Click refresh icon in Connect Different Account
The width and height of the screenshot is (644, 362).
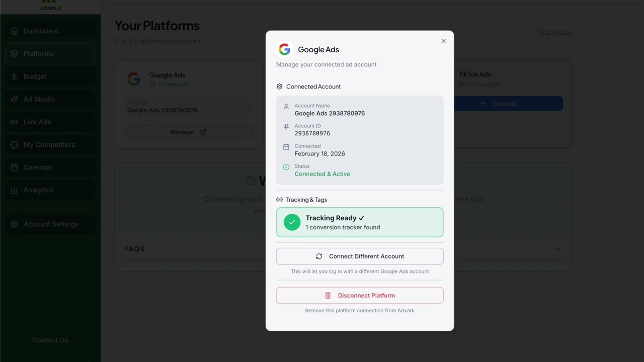(x=319, y=256)
